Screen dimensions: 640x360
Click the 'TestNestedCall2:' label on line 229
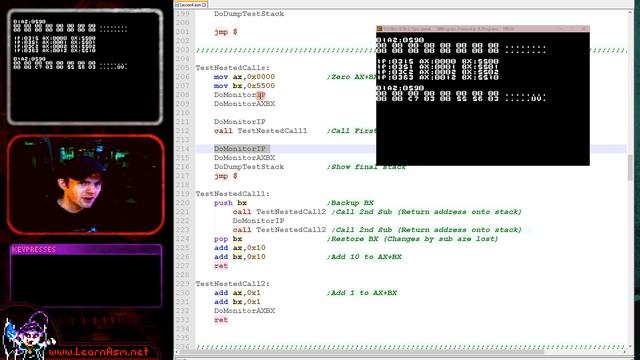[233, 284]
